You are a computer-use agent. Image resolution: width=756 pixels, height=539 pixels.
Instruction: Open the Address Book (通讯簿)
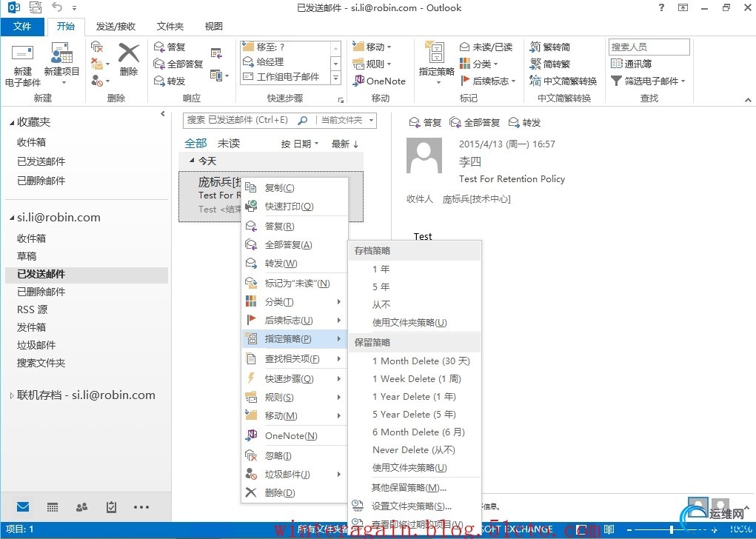[631, 64]
